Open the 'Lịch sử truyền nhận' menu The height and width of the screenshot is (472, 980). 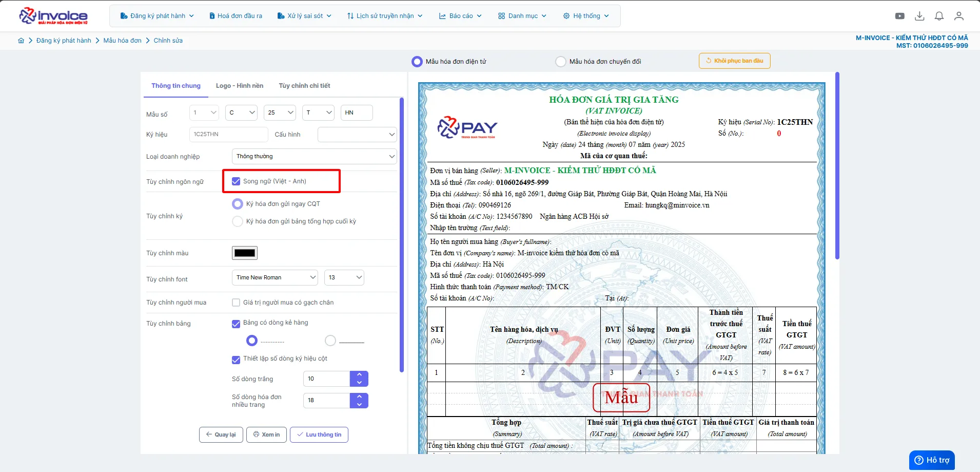click(x=385, y=16)
